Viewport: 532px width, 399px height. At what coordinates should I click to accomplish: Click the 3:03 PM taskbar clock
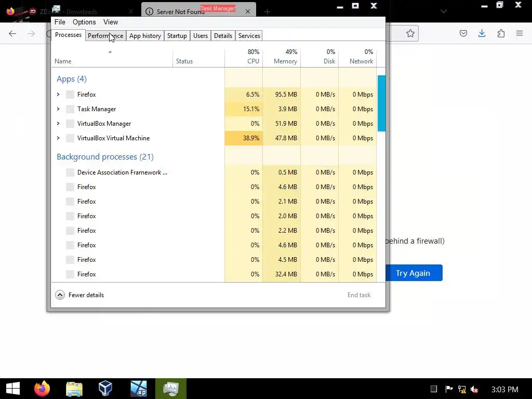[505, 389]
